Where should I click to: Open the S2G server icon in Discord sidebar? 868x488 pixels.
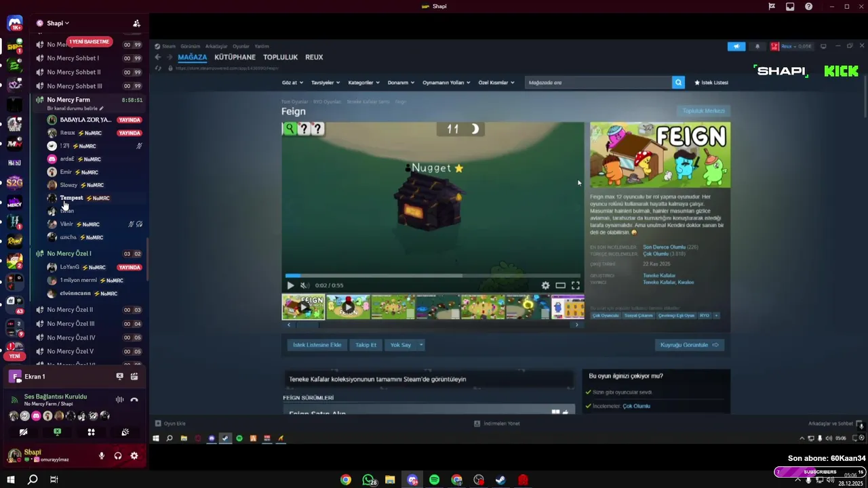14,182
